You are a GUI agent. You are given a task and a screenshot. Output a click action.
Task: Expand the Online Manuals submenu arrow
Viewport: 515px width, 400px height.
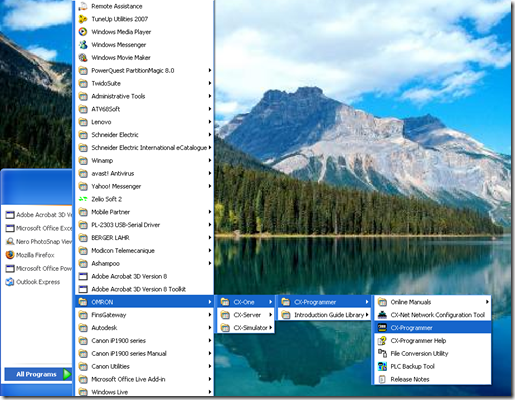487,302
